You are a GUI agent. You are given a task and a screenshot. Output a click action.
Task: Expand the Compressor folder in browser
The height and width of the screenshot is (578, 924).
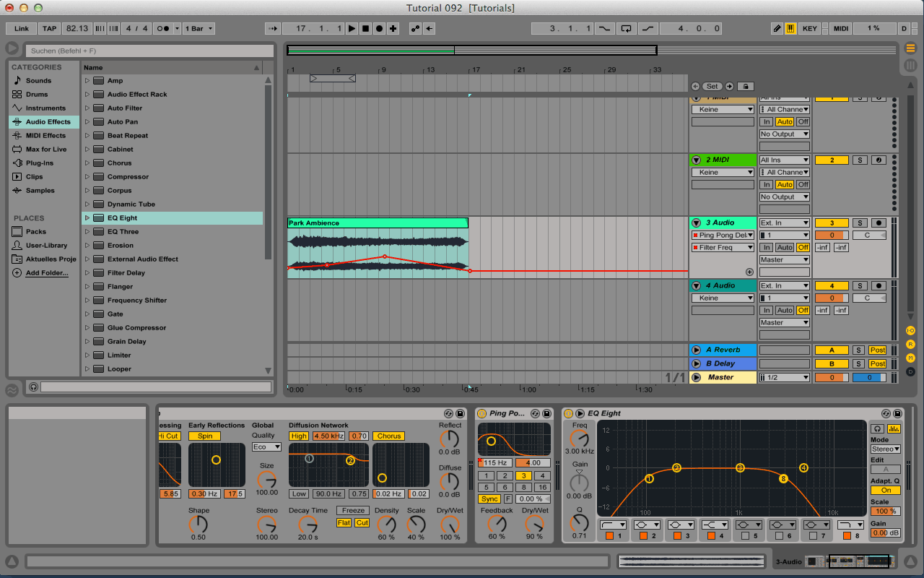coord(87,177)
